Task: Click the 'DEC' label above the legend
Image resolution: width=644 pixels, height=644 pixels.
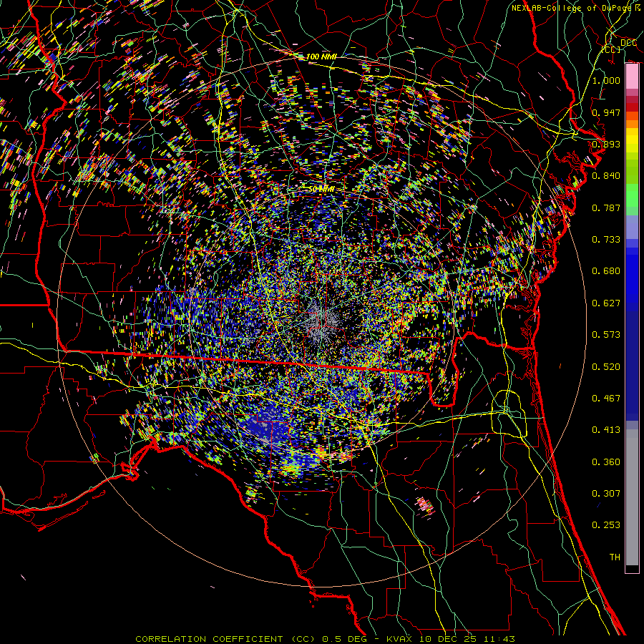Action: coord(628,43)
